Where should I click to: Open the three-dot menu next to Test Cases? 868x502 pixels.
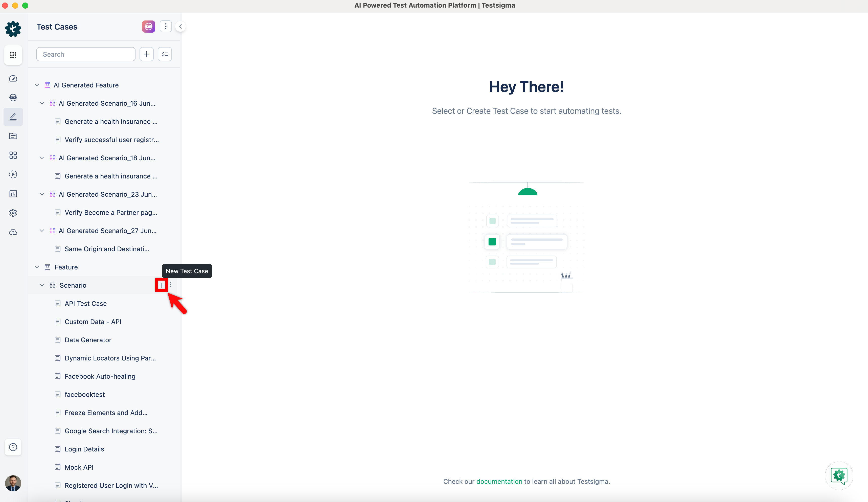click(x=166, y=26)
